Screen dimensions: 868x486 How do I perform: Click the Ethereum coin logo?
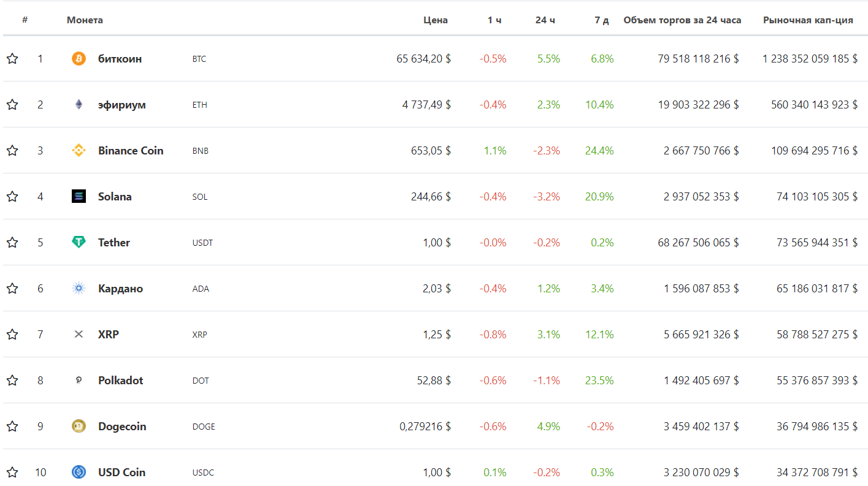(79, 105)
